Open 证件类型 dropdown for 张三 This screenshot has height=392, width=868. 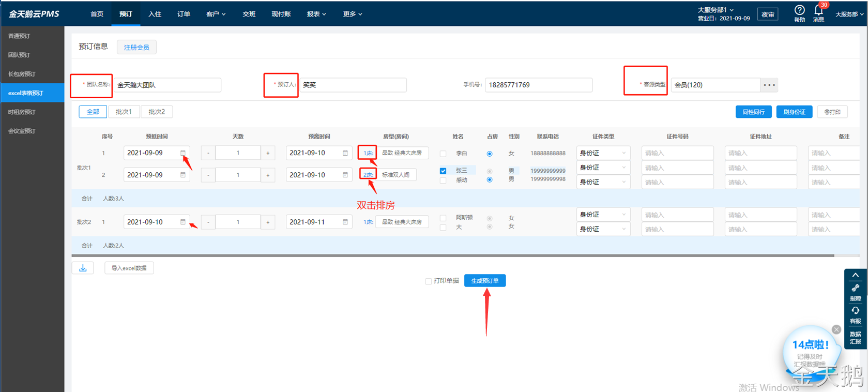603,168
